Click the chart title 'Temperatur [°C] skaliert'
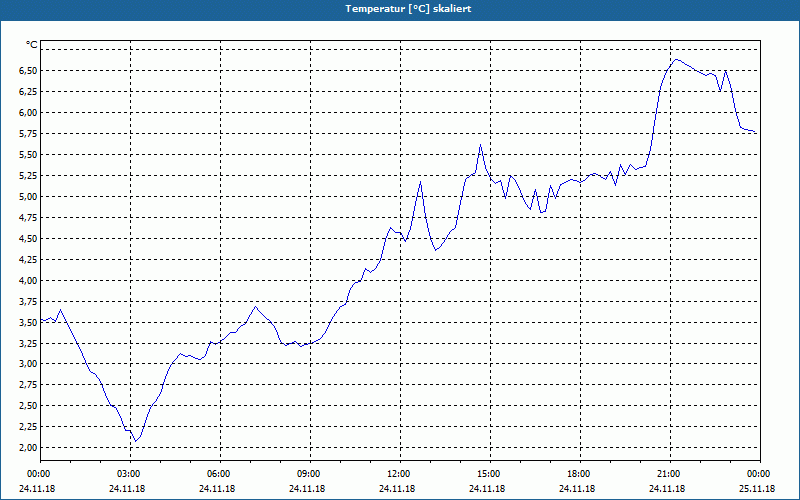The width and height of the screenshot is (800, 500). click(408, 9)
